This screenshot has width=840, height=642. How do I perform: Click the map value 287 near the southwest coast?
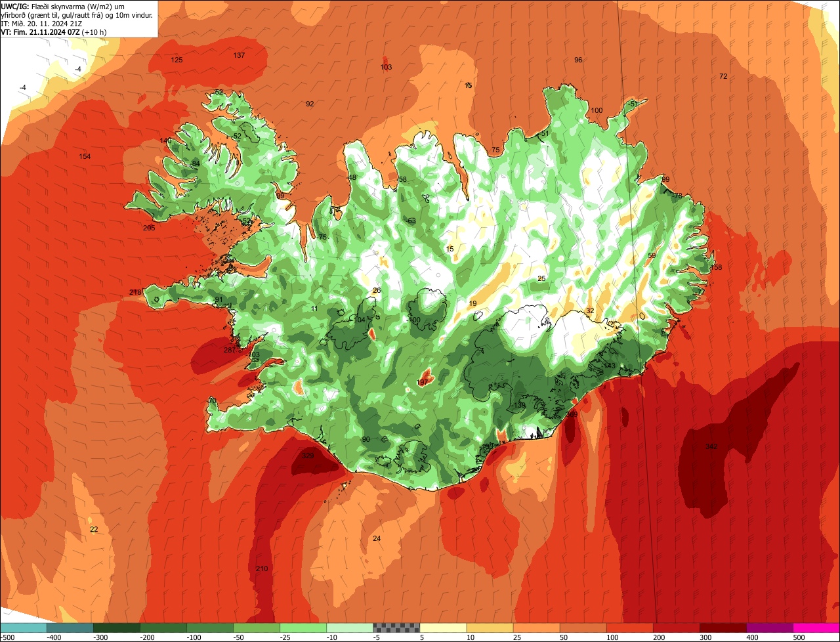click(230, 350)
